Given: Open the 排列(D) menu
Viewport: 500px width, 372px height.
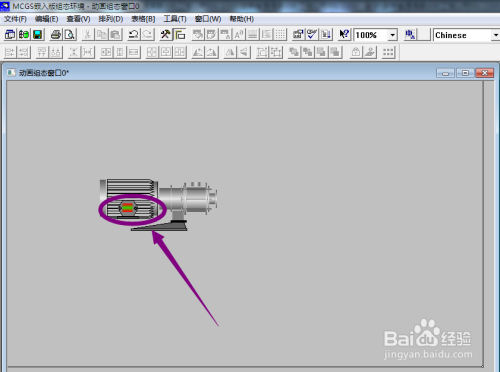Looking at the screenshot, I should pyautogui.click(x=111, y=19).
